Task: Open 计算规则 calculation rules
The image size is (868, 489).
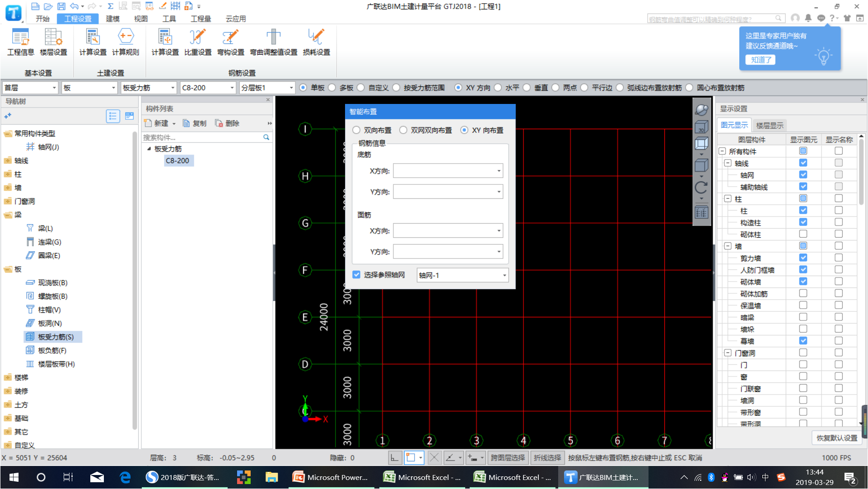Action: tap(126, 42)
